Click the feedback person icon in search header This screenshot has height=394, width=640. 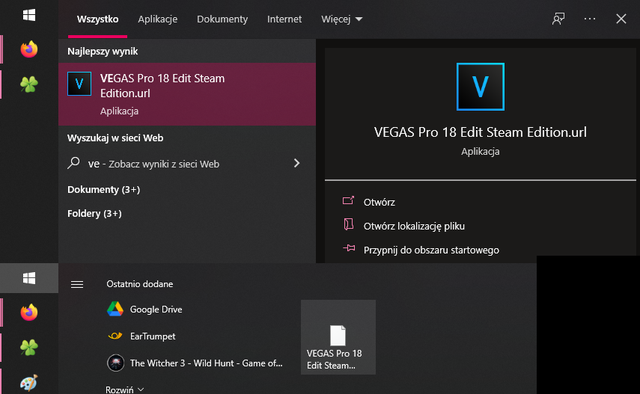tap(558, 19)
